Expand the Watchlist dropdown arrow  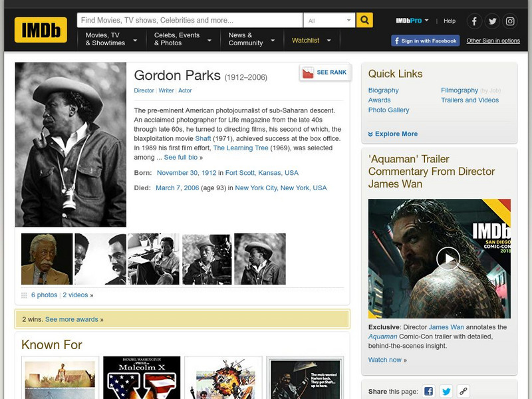[329, 41]
